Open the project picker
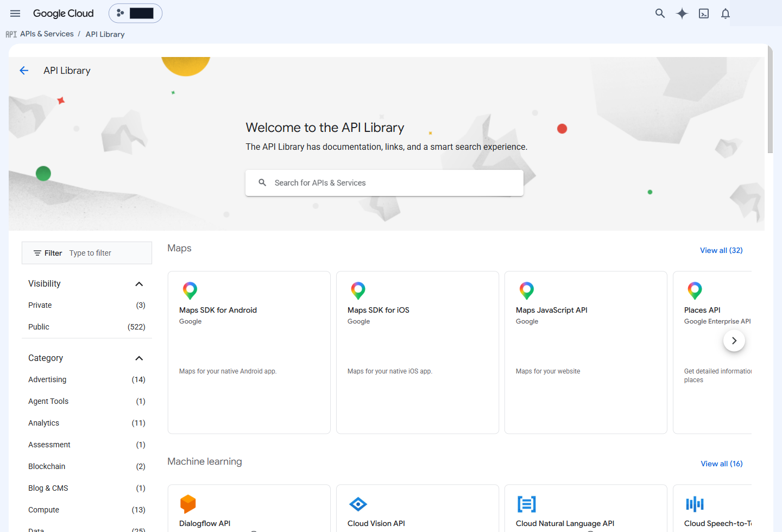This screenshot has width=782, height=532. pos(135,13)
